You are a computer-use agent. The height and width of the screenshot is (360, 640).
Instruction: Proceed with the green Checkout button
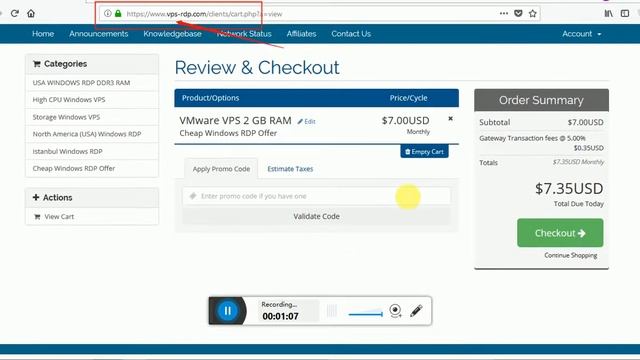point(560,233)
